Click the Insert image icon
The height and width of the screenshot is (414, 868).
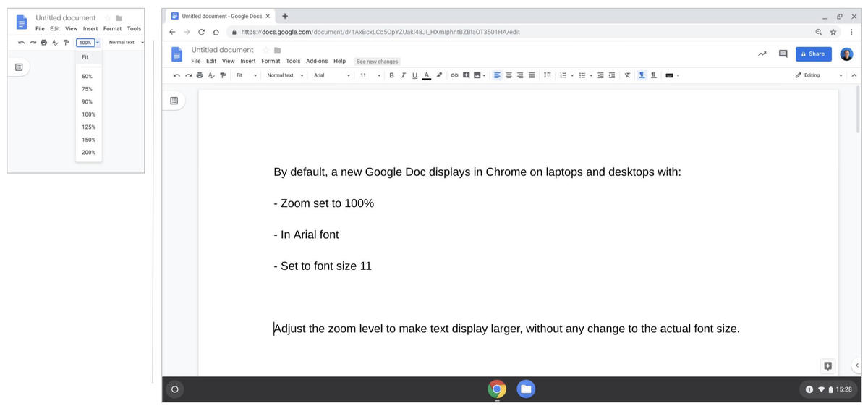pos(477,75)
